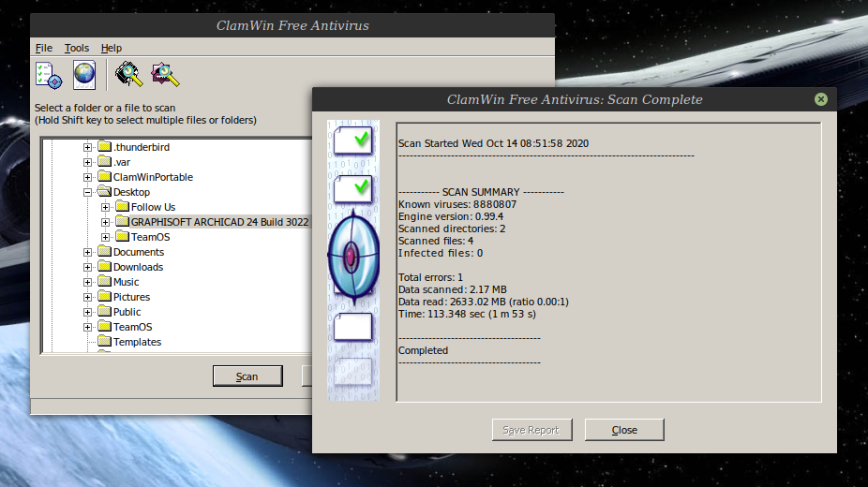Viewport: 868px width, 487px height.
Task: Select the Templates folder
Action: click(x=137, y=342)
